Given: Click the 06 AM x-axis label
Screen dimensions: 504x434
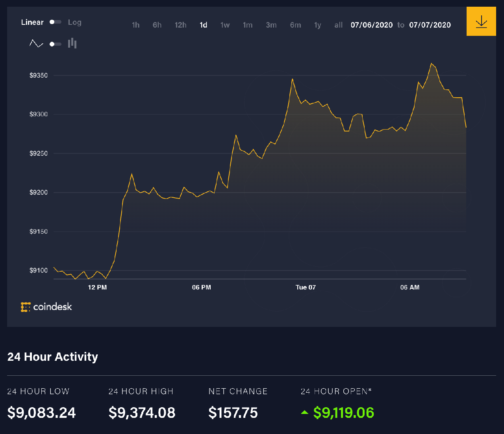Looking at the screenshot, I should pos(410,287).
